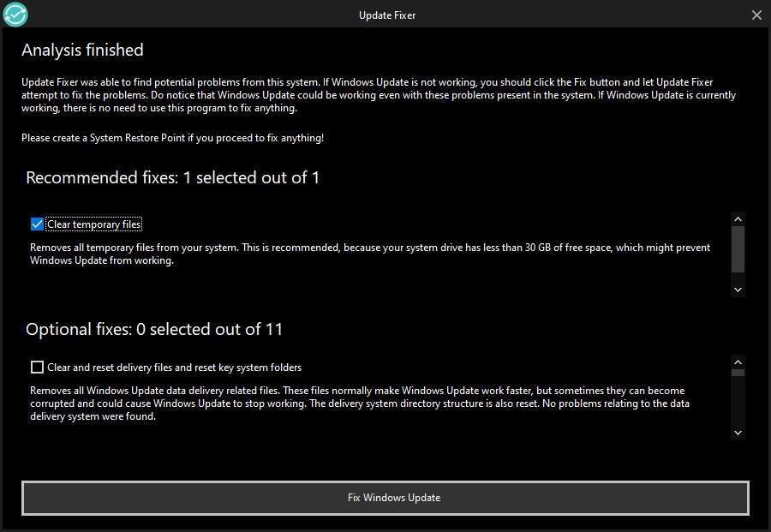771x532 pixels.
Task: Click the Optional fixes scrollbar thumb
Action: 738,373
